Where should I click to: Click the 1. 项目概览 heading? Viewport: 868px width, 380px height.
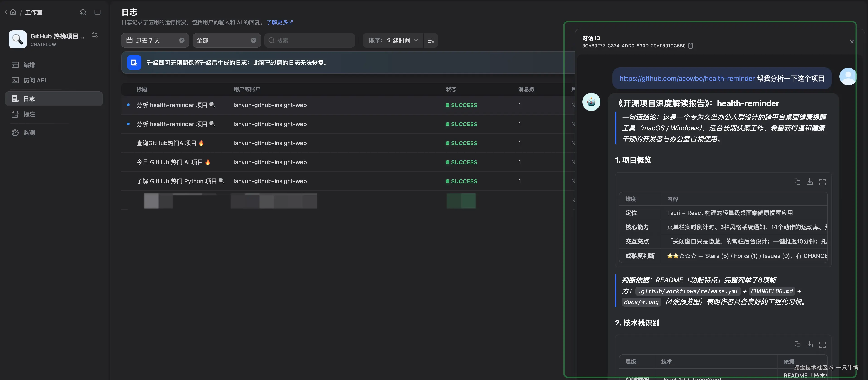(x=633, y=160)
